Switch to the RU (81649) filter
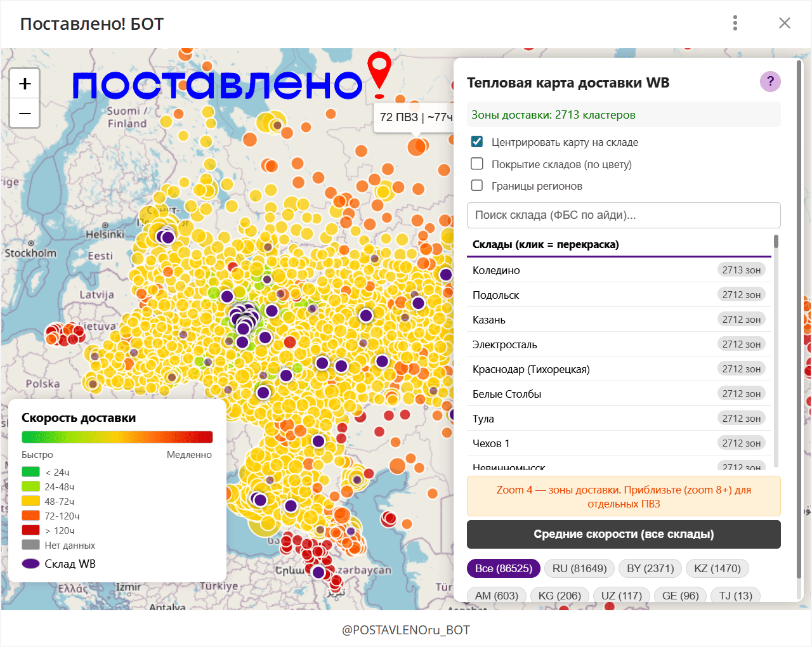The width and height of the screenshot is (812, 647). point(579,568)
